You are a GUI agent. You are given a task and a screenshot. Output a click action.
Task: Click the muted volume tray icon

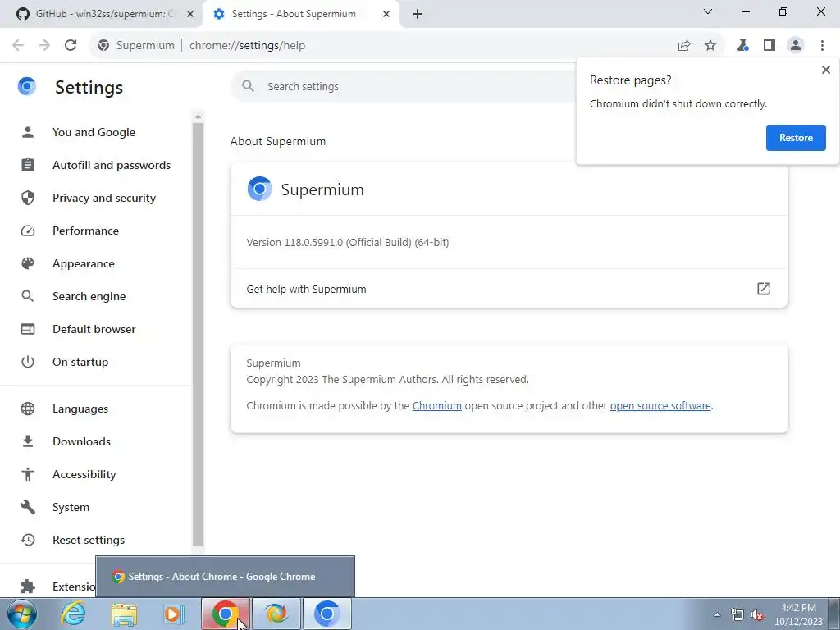pyautogui.click(x=757, y=614)
